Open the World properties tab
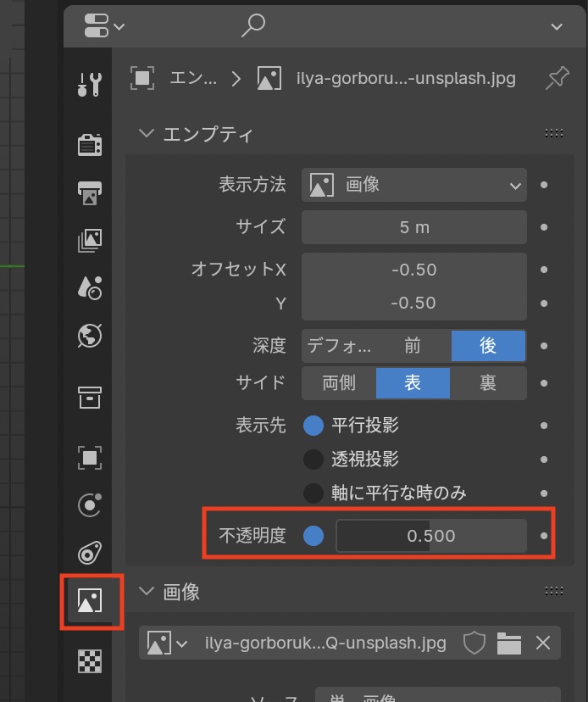Image resolution: width=588 pixels, height=702 pixels. [x=89, y=336]
